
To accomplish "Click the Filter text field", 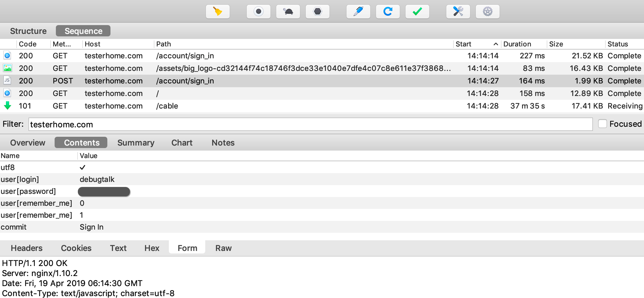I will pos(310,125).
